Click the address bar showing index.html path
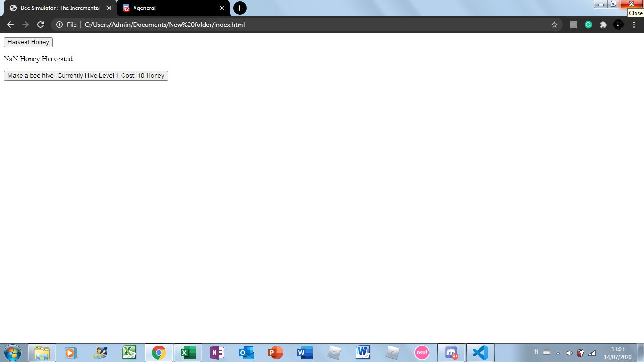644x362 pixels. (x=306, y=25)
